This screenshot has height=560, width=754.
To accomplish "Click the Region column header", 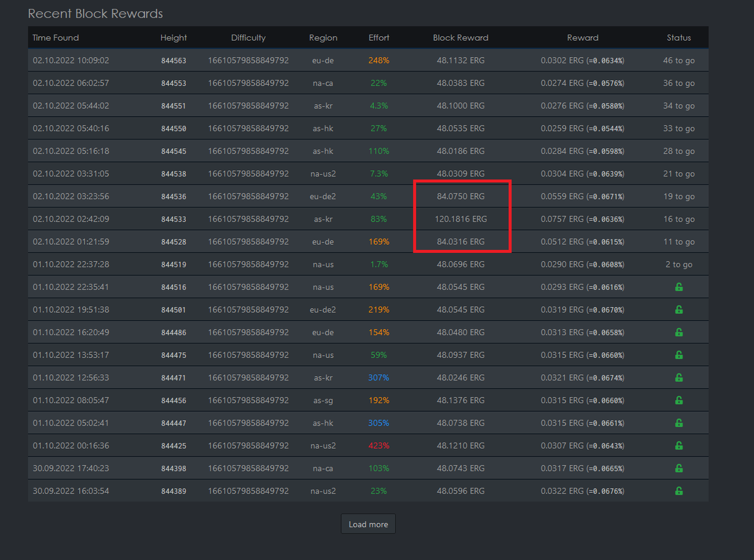I will coord(323,38).
